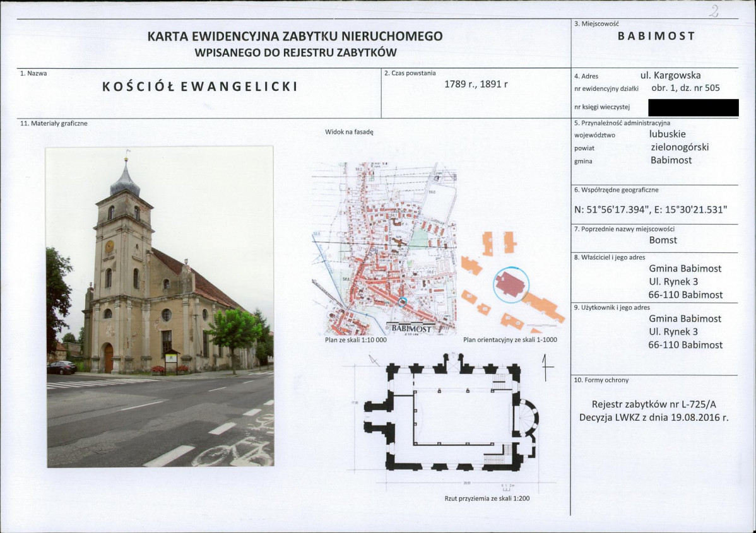Click the county value zielonogórski
The image size is (756, 533).
(x=680, y=147)
